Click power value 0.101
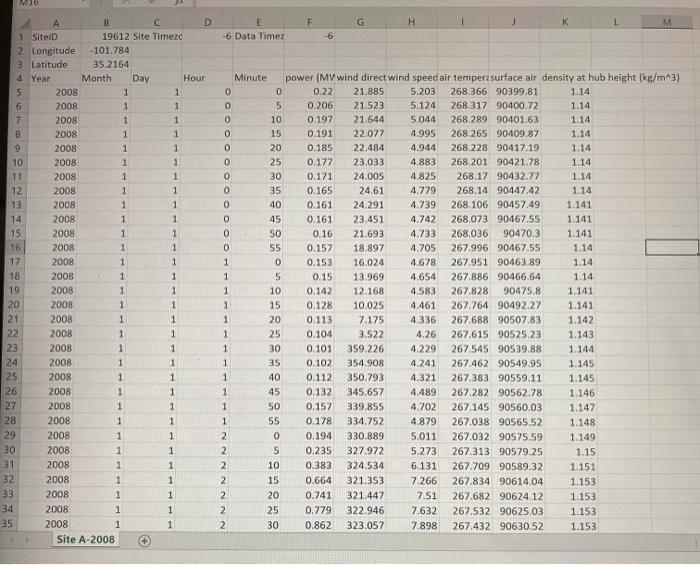Screen dimensions: 700x565 pos(308,349)
